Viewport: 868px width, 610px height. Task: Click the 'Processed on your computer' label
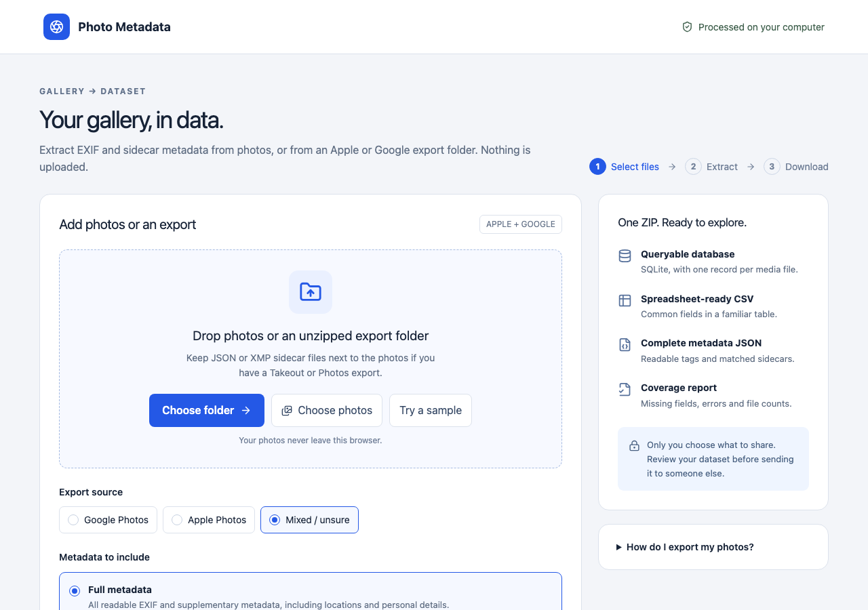tap(762, 27)
